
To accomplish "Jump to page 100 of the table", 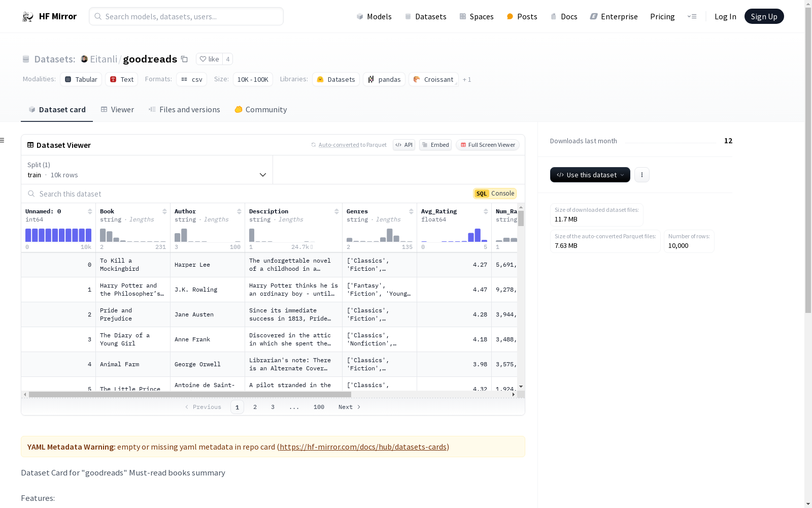I will [319, 407].
